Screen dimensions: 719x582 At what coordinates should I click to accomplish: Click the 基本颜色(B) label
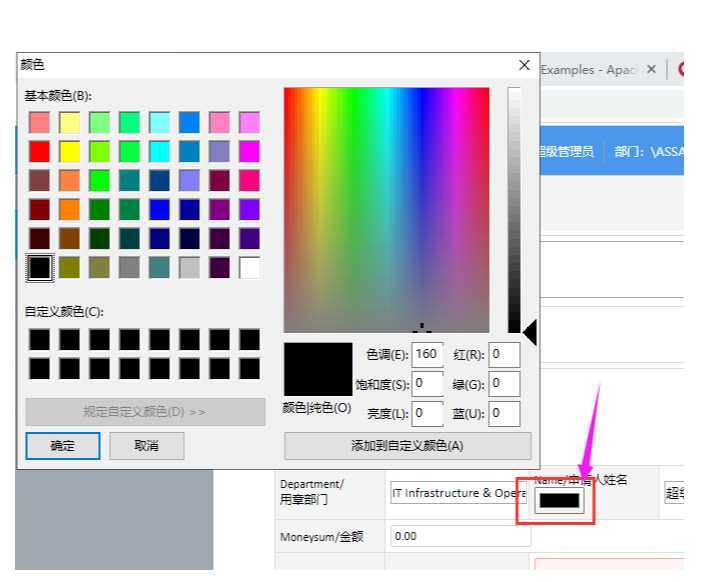tap(58, 96)
